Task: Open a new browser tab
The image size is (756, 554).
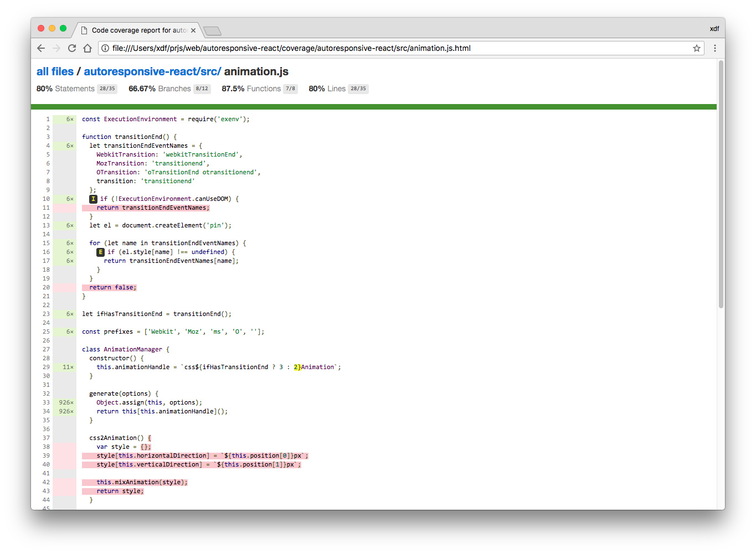Action: click(212, 31)
